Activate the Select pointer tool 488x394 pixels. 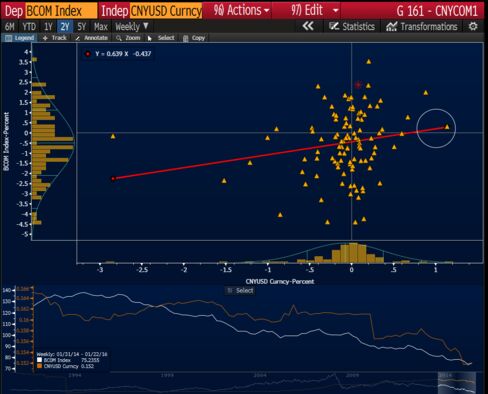(161, 38)
